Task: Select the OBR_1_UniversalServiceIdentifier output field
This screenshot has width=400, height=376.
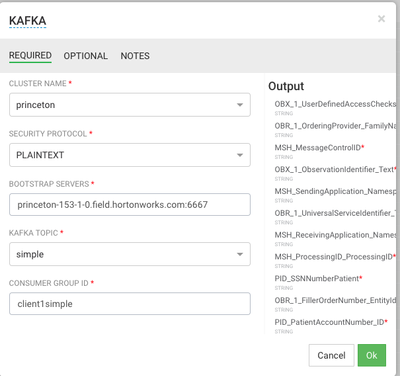Action: point(335,213)
